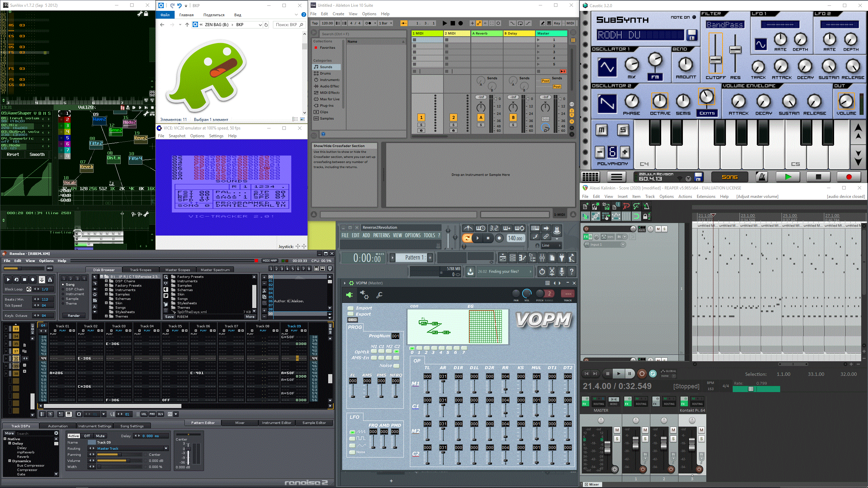Open the Line snap dropdown in FL Studio
868x488 pixels.
551,245
